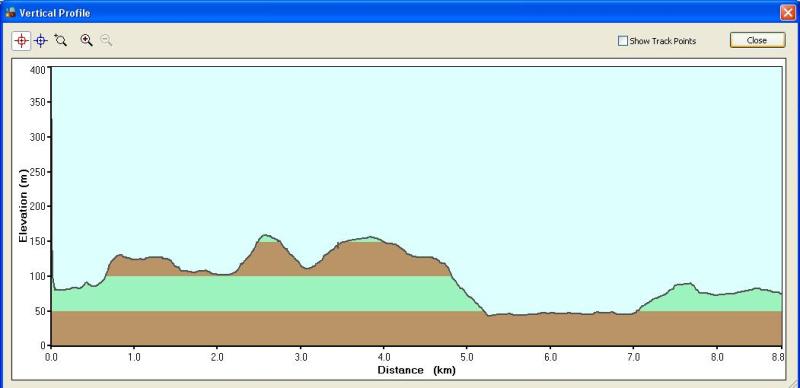
Task: Activate the zoom-to-selection magnifier tool
Action: (x=61, y=40)
